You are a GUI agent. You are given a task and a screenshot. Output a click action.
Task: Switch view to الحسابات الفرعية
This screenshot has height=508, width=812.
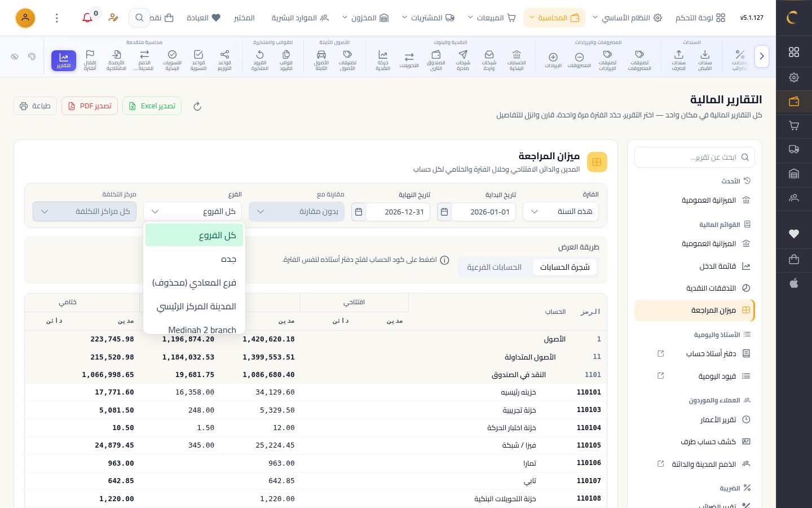494,267
